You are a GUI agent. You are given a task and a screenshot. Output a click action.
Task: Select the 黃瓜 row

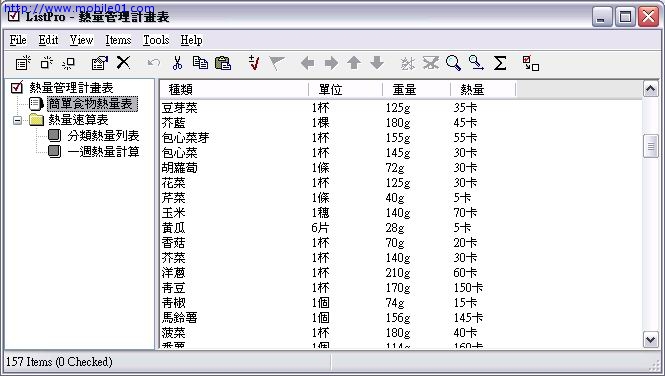(401, 228)
